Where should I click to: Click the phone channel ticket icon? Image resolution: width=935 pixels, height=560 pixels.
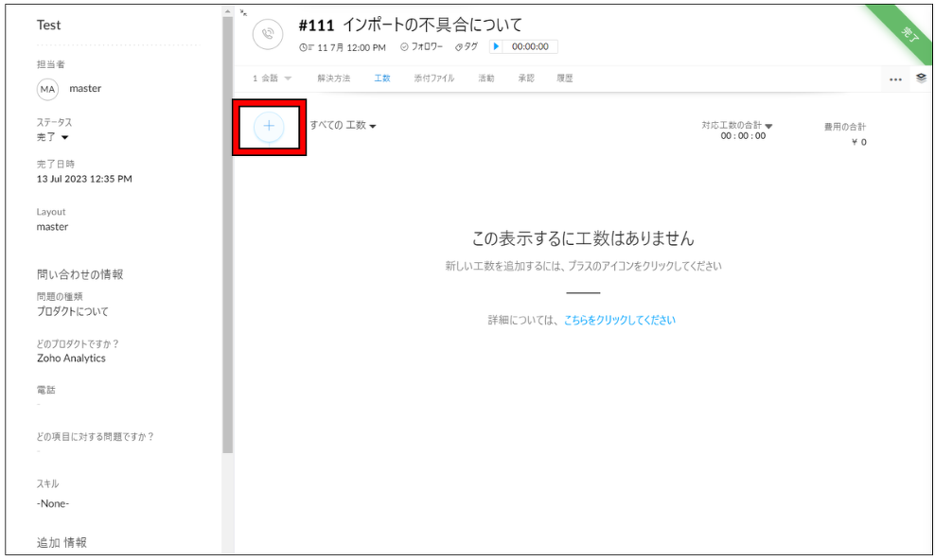(x=268, y=34)
